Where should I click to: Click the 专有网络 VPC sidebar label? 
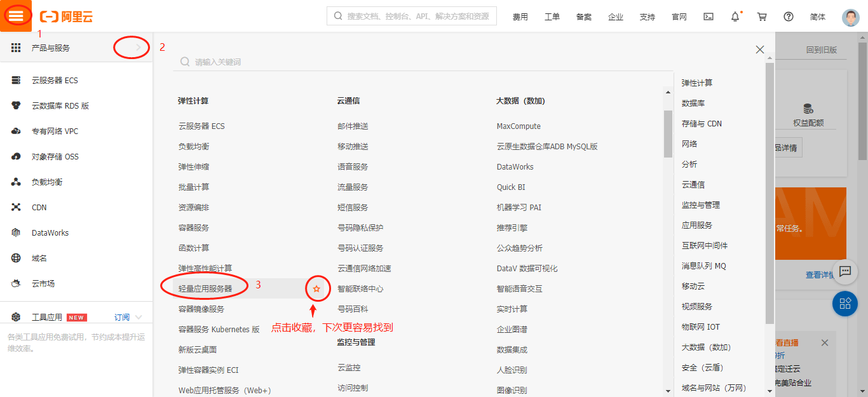(55, 131)
